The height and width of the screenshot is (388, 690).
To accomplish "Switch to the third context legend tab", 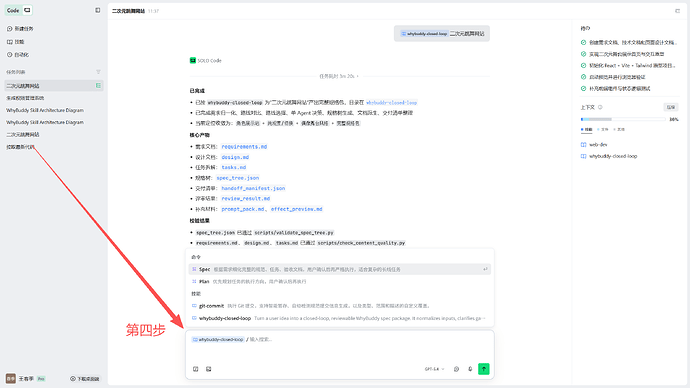I will click(x=619, y=129).
